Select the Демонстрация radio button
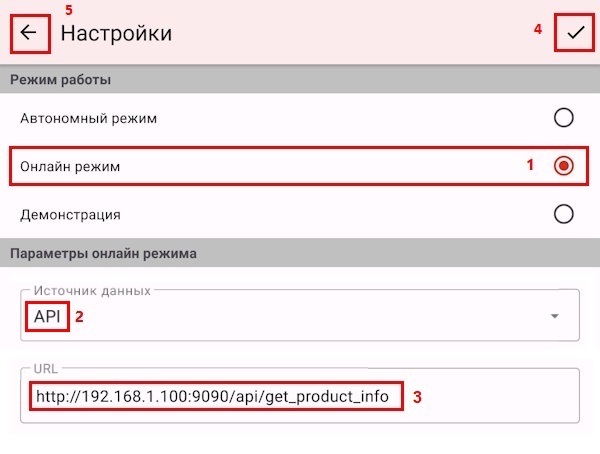This screenshot has height=454, width=600. pyautogui.click(x=563, y=214)
